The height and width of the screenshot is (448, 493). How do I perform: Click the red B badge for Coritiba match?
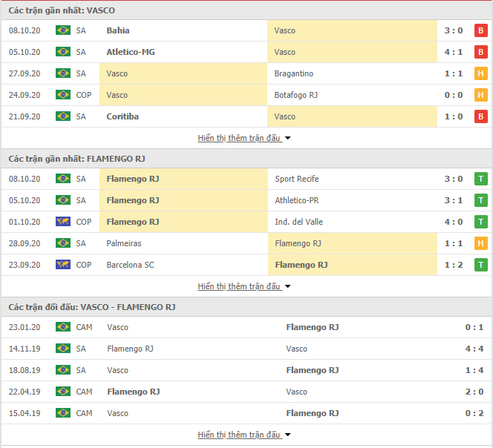pyautogui.click(x=480, y=116)
